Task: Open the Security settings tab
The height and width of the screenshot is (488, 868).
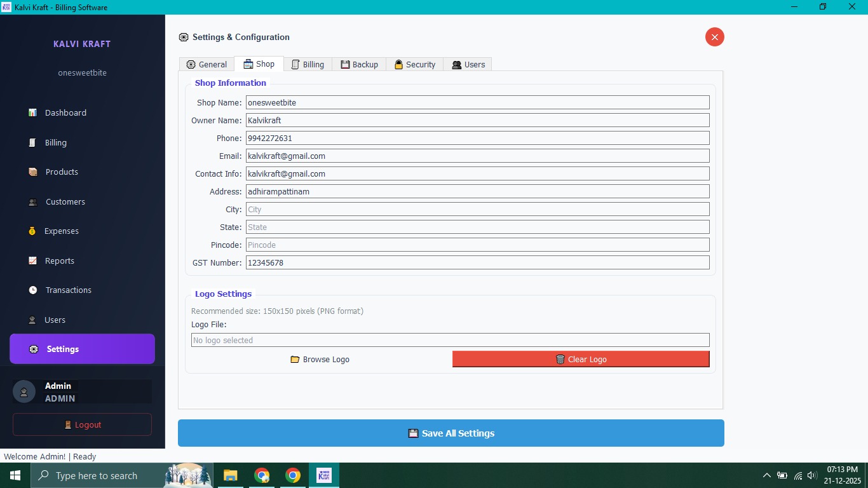Action: click(x=415, y=64)
